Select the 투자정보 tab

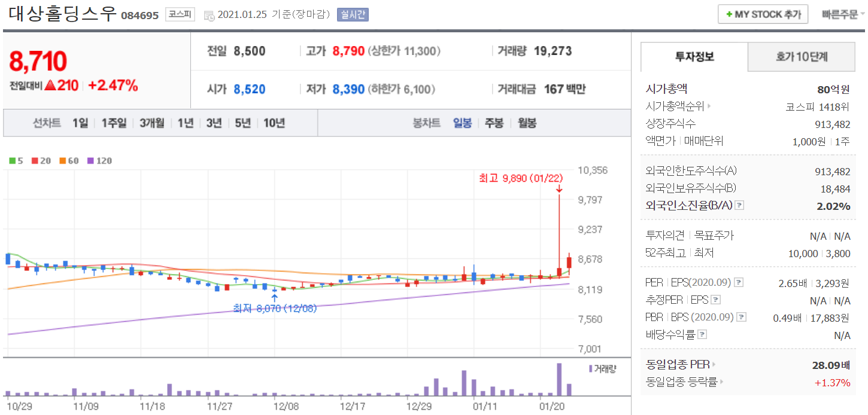coord(694,57)
